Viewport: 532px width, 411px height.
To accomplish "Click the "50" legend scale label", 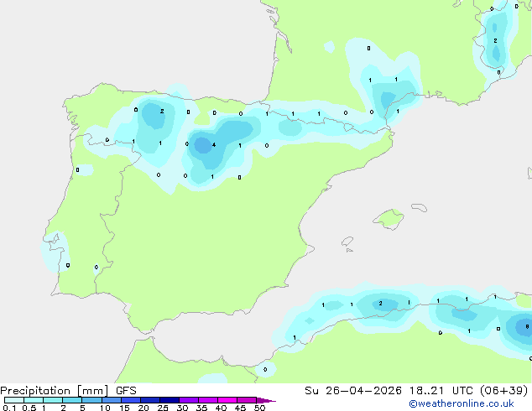I will 259,408.
